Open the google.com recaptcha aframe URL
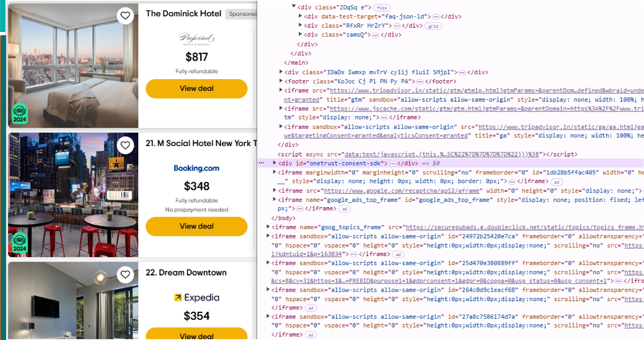This screenshot has height=340, width=644. pos(402,191)
